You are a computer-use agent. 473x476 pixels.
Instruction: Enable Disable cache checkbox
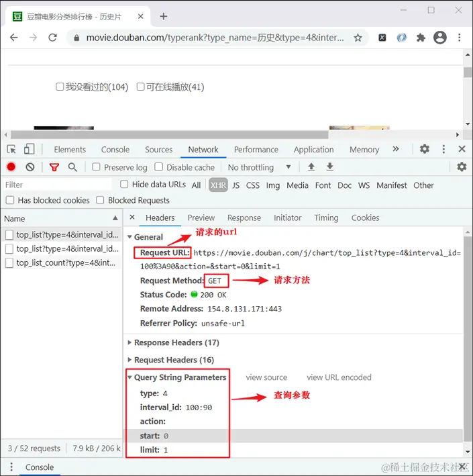coord(159,167)
